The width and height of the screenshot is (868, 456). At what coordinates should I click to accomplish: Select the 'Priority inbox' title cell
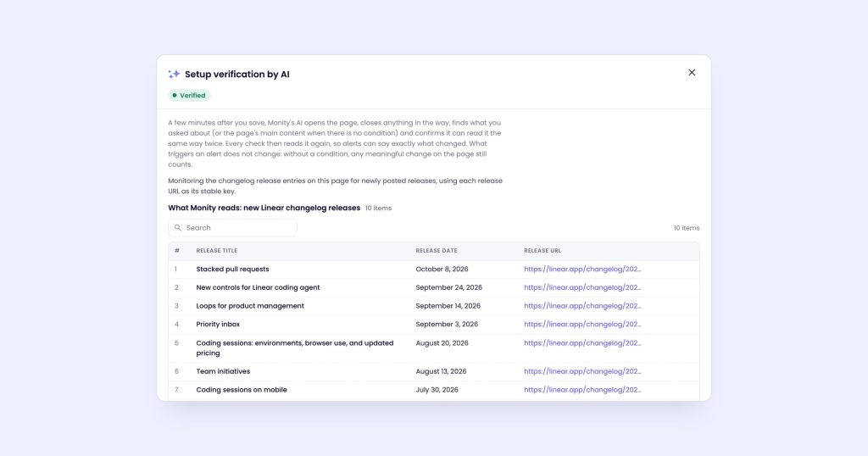(218, 324)
